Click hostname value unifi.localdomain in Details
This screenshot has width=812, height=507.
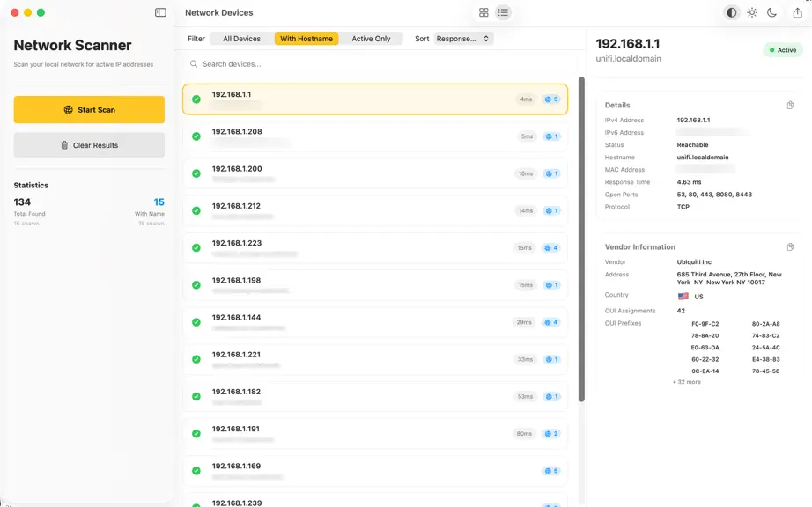tap(703, 158)
